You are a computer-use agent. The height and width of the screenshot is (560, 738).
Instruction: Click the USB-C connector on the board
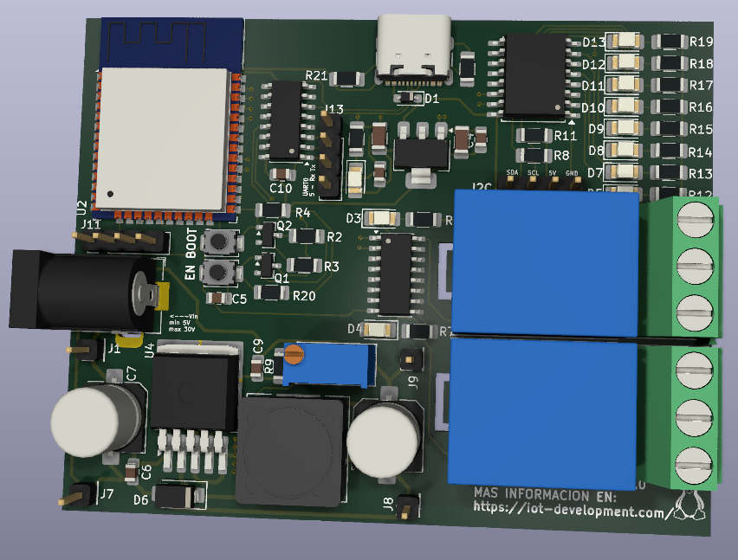414,49
